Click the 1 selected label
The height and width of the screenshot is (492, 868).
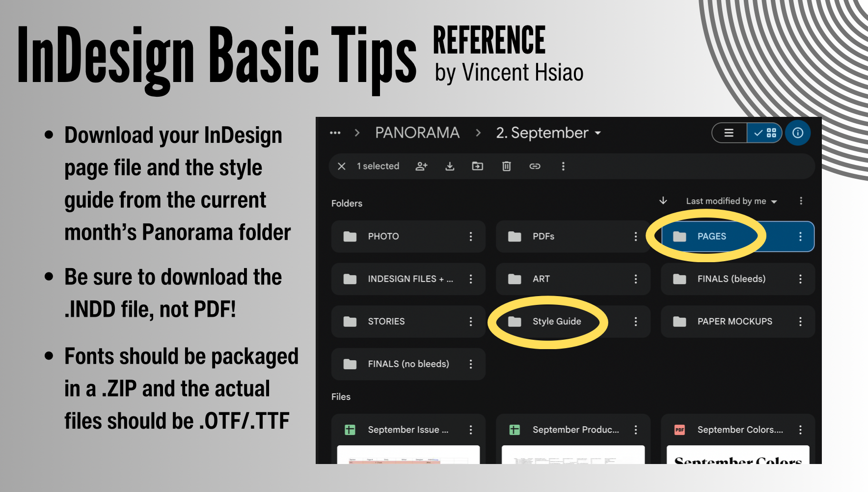[x=378, y=166]
